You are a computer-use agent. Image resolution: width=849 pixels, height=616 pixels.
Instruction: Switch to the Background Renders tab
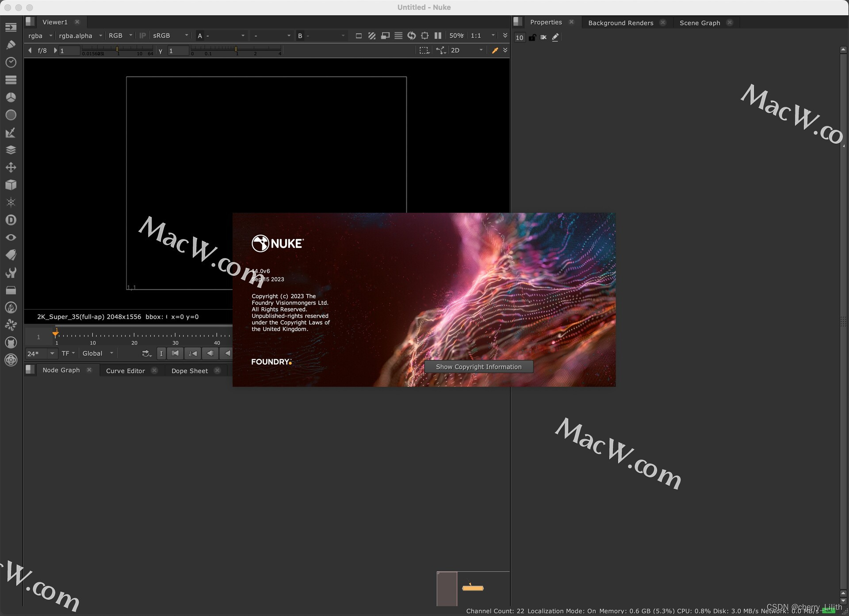click(620, 23)
